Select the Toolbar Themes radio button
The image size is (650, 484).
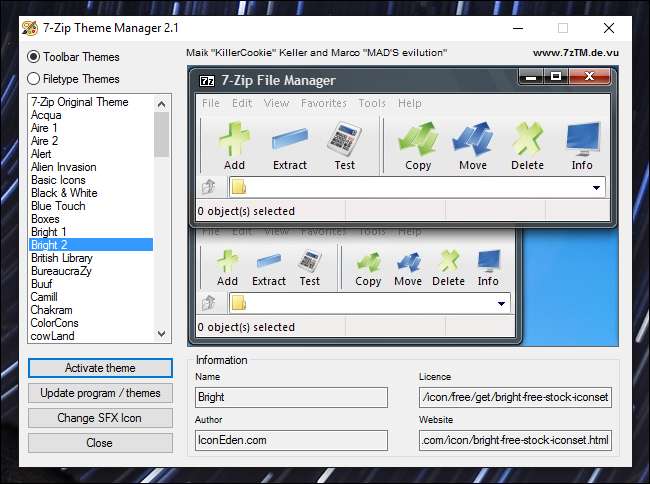coord(34,57)
